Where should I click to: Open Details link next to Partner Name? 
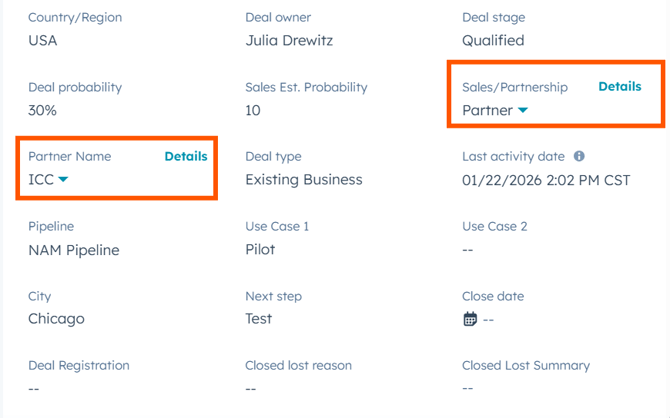pos(185,157)
